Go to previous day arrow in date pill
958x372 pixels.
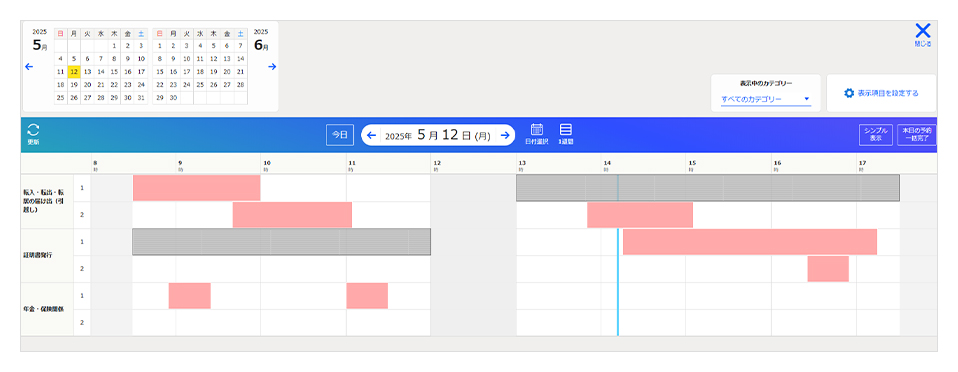coord(371,136)
